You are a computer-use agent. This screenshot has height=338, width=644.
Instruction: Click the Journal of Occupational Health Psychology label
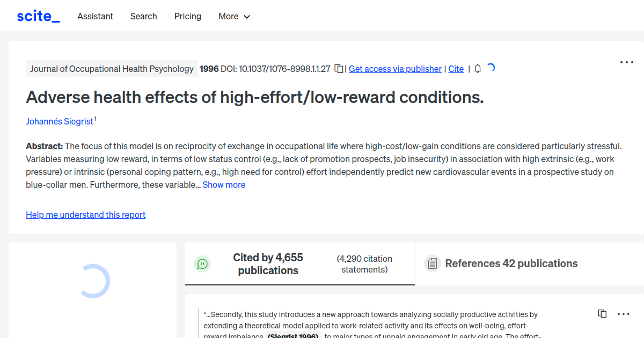tap(112, 69)
